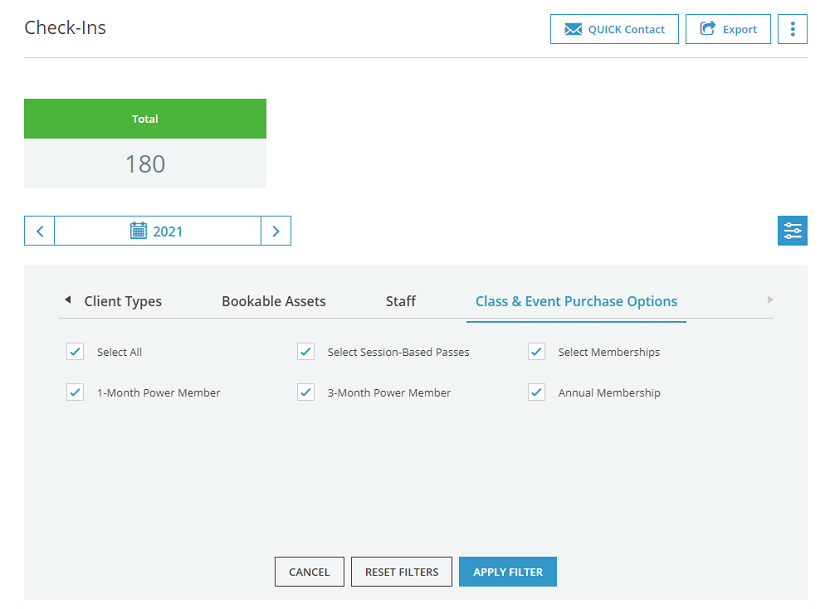Screen dimensions: 830x609
Task: Open the filter settings sliders icon
Action: coord(792,231)
